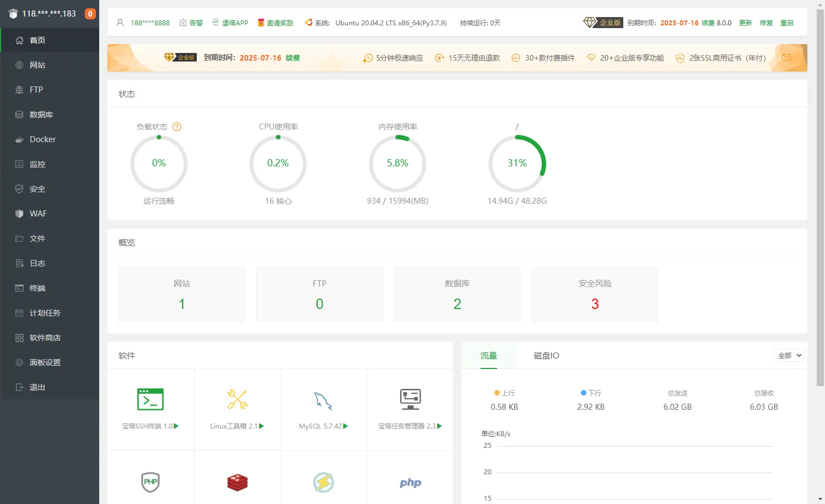Click the 20+企业版专享功能 banner item
This screenshot has height=504, width=825.
(x=626, y=58)
